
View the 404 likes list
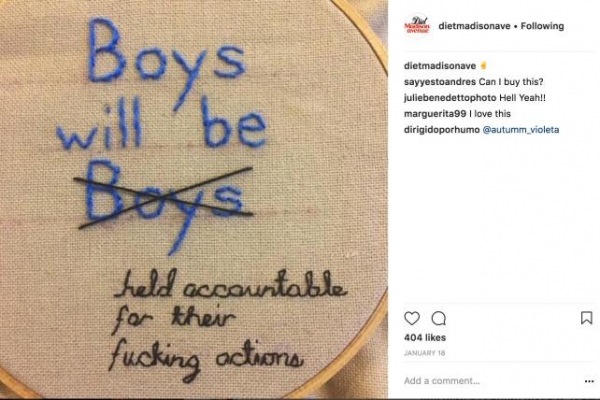point(425,338)
